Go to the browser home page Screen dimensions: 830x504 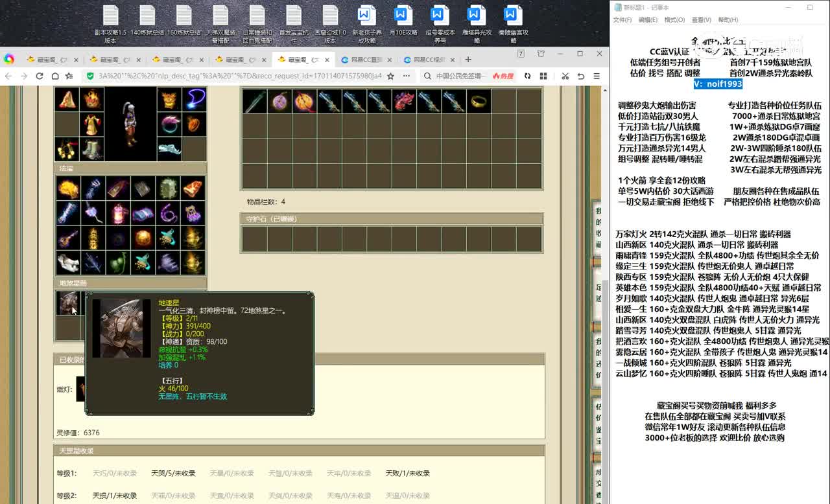[54, 76]
